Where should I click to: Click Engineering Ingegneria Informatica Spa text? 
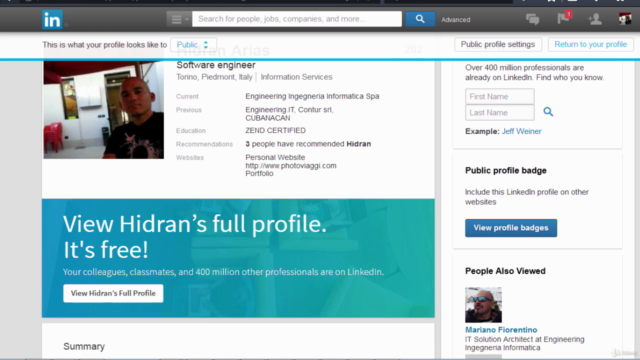[312, 96]
